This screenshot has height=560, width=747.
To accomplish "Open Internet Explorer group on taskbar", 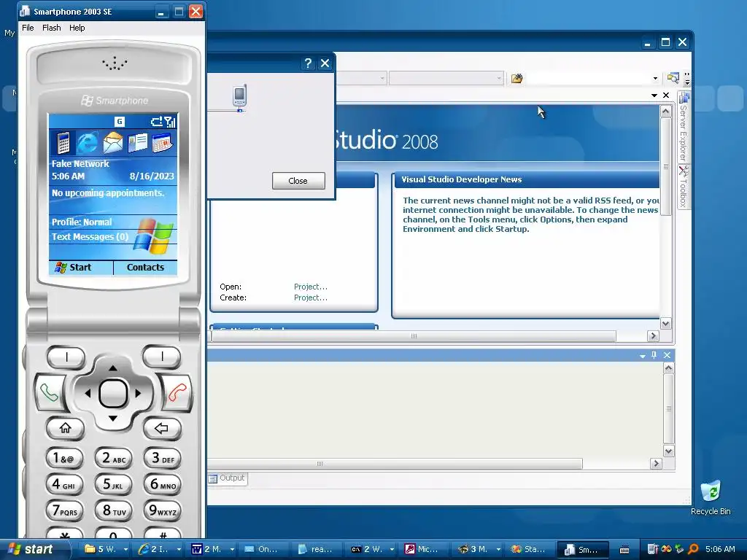I will pos(159,549).
